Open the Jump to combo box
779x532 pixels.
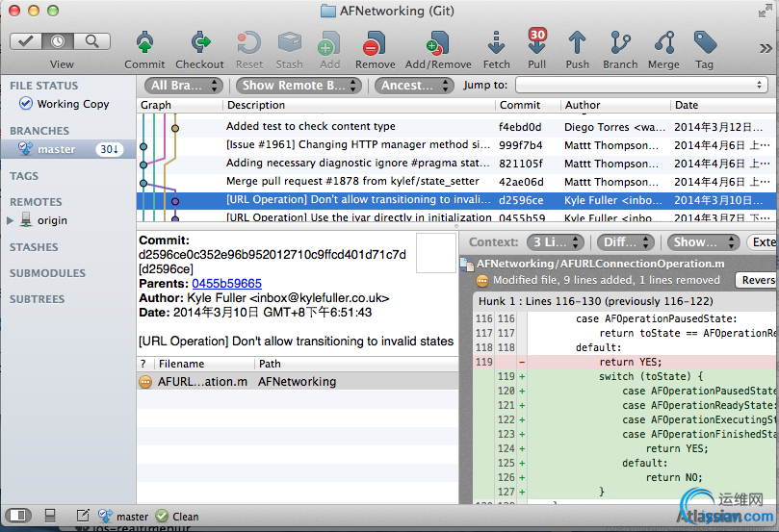pyautogui.click(x=641, y=85)
